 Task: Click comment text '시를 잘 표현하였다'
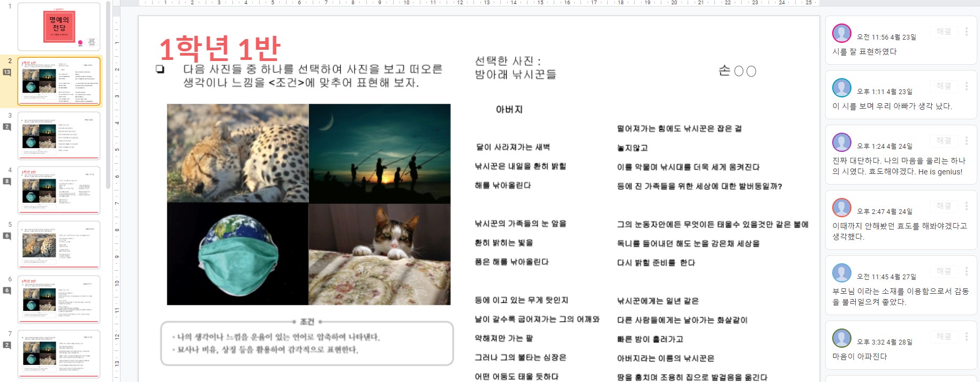pyautogui.click(x=864, y=52)
